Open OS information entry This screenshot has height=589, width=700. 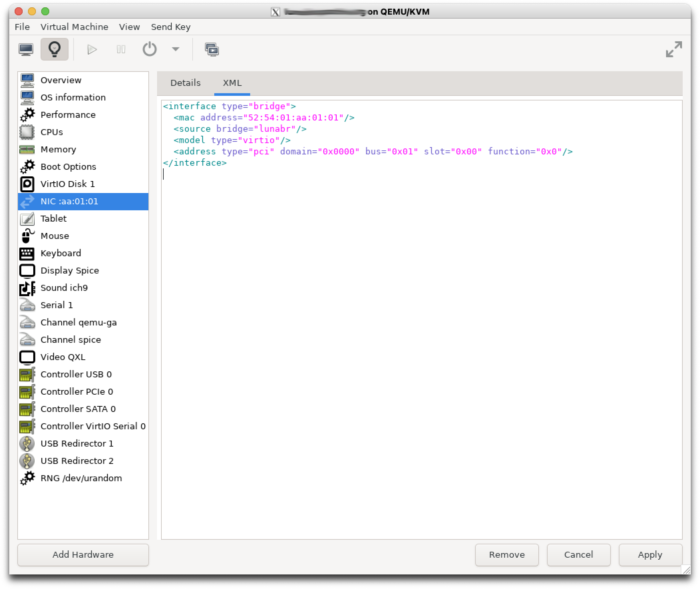tap(84, 98)
